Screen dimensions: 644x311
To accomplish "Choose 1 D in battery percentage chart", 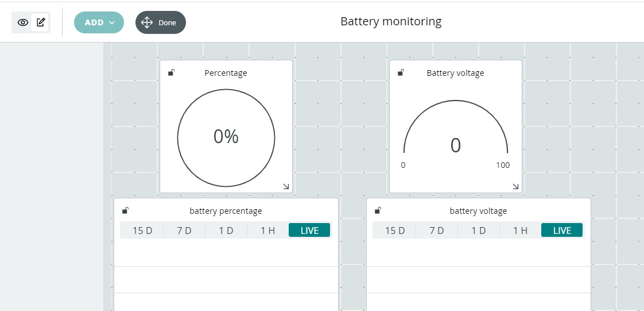I will (x=226, y=231).
